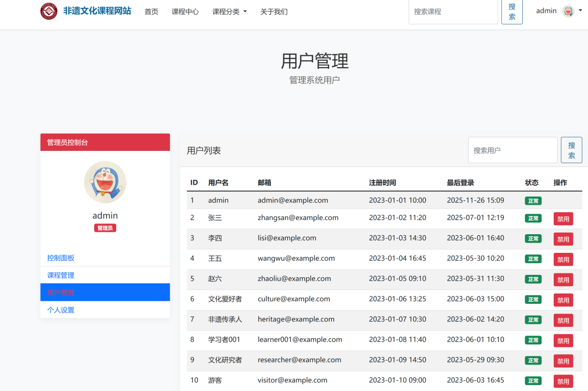The image size is (588, 391).
Task: Disable the 非遗传承人 user account
Action: [563, 320]
